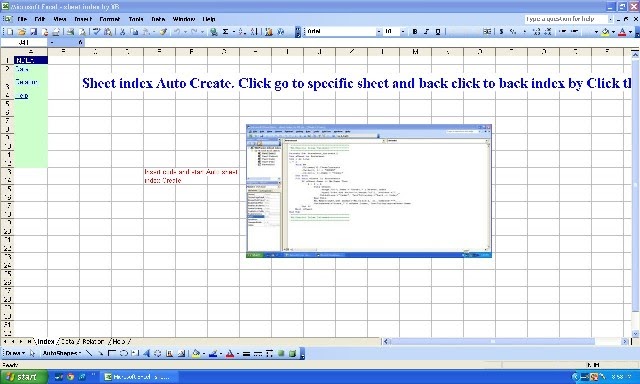
Task: Toggle Underline formatting button
Action: pos(438,31)
